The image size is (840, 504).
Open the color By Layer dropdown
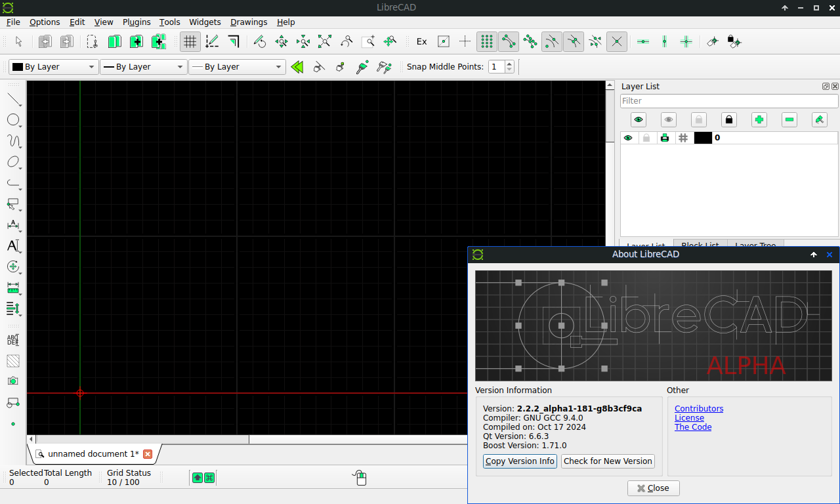pyautogui.click(x=54, y=67)
